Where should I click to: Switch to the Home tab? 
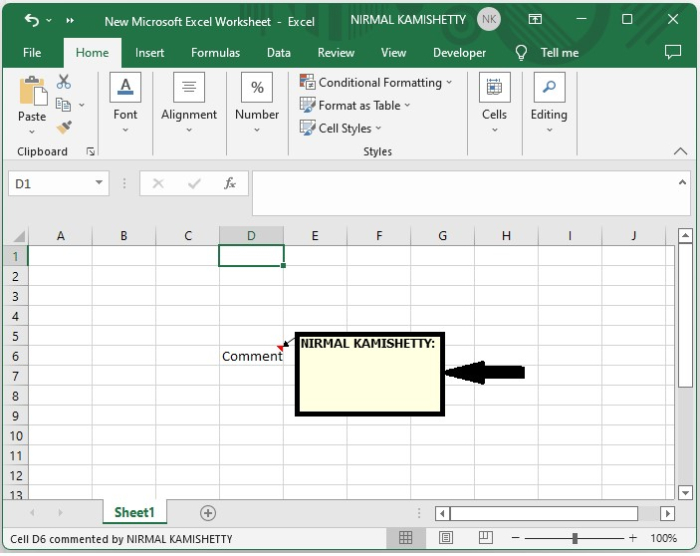pyautogui.click(x=92, y=53)
